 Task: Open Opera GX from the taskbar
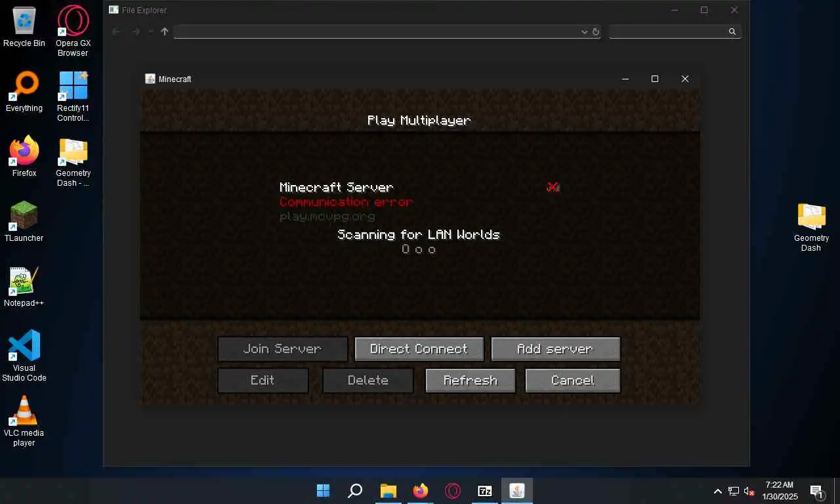[452, 491]
